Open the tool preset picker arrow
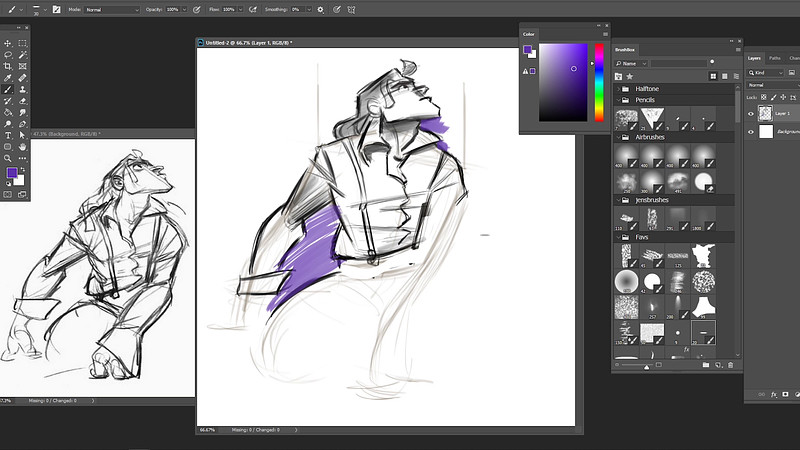Screen dimensions: 800x450 pos(21,10)
